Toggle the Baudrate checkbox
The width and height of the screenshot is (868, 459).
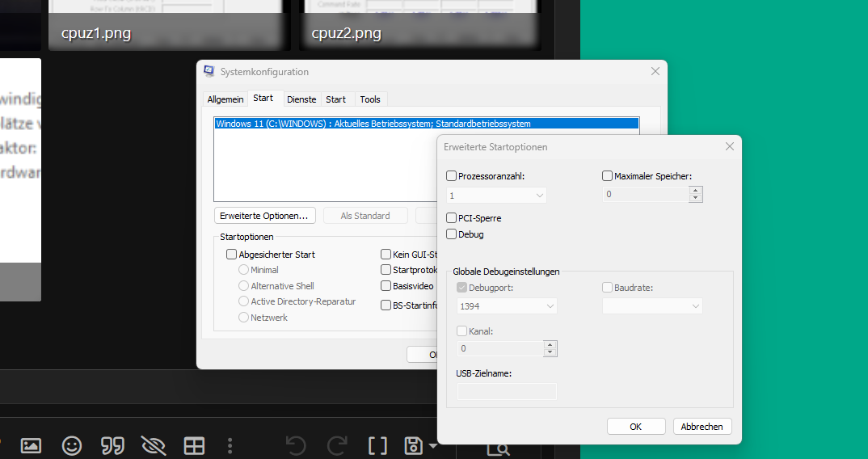coord(607,288)
